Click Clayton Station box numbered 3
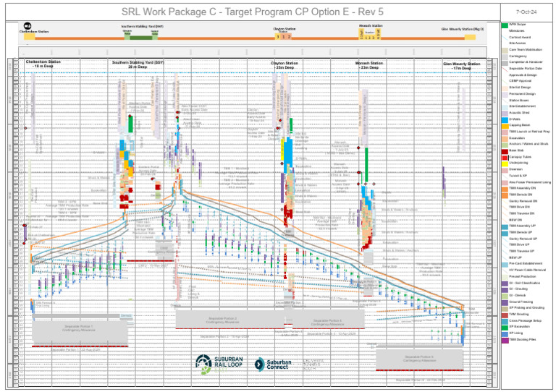The width and height of the screenshot is (556, 392). point(278,36)
